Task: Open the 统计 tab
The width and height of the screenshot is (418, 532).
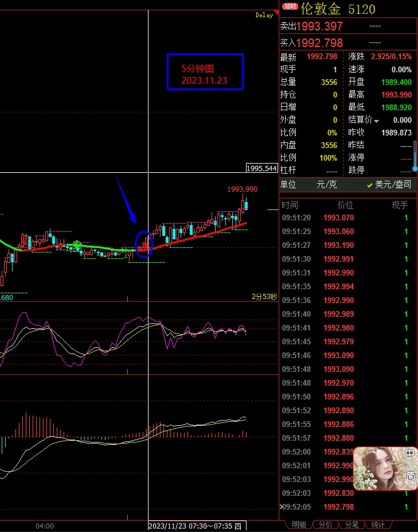Action: [378, 525]
